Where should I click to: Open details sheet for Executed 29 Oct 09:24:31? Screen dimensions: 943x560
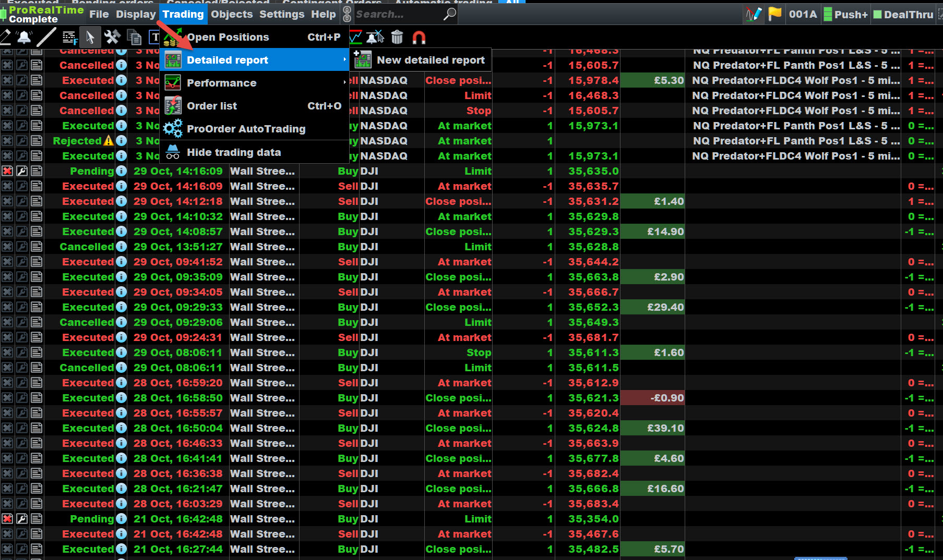37,337
